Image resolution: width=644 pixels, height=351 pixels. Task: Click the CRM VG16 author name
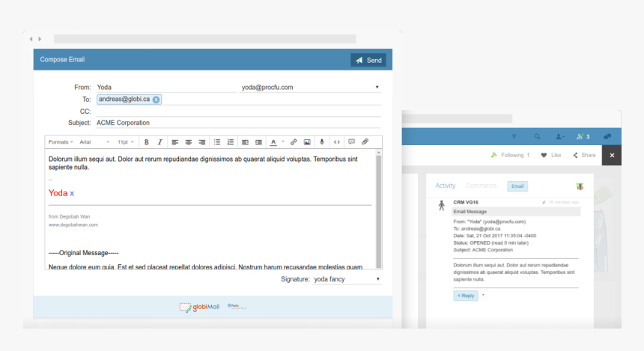[466, 202]
